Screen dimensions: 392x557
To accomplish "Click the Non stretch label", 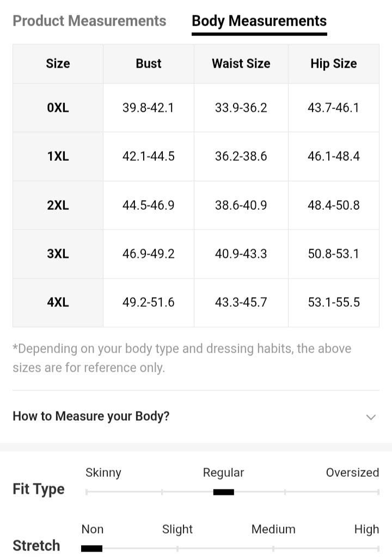I will (x=93, y=529).
